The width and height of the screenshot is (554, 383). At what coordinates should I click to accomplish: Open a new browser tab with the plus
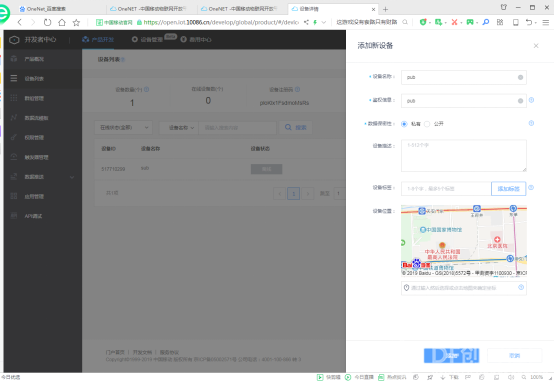385,9
